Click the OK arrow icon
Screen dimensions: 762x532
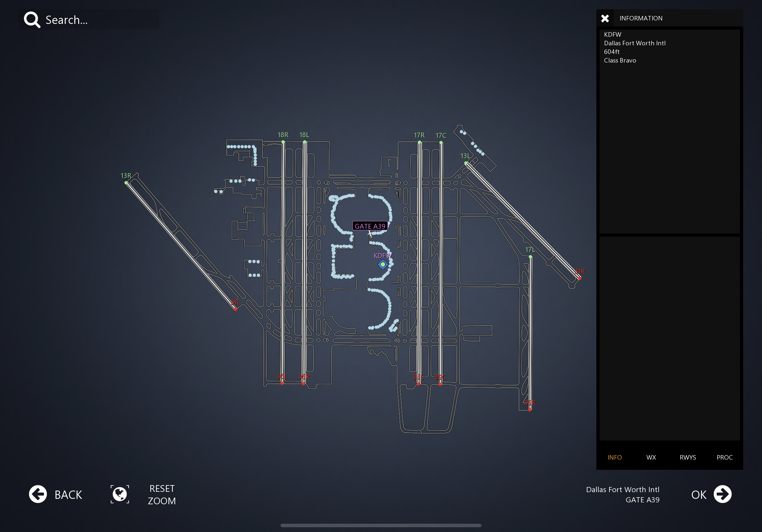[722, 494]
